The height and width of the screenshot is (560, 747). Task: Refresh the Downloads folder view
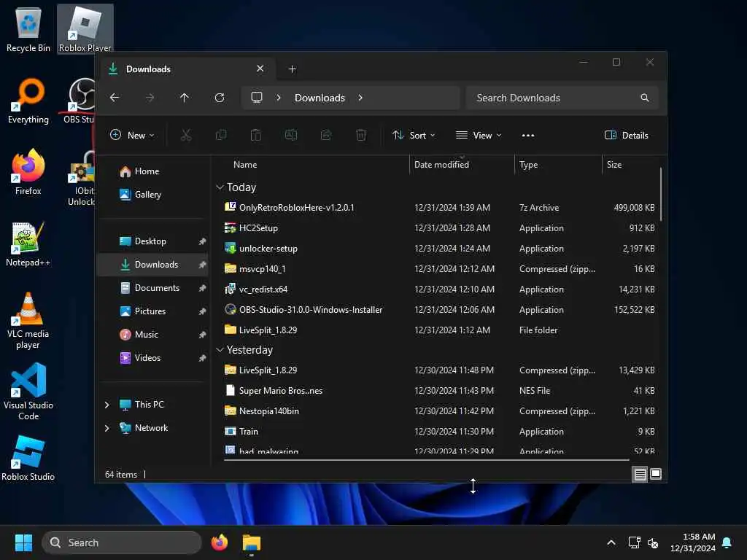[x=220, y=98]
